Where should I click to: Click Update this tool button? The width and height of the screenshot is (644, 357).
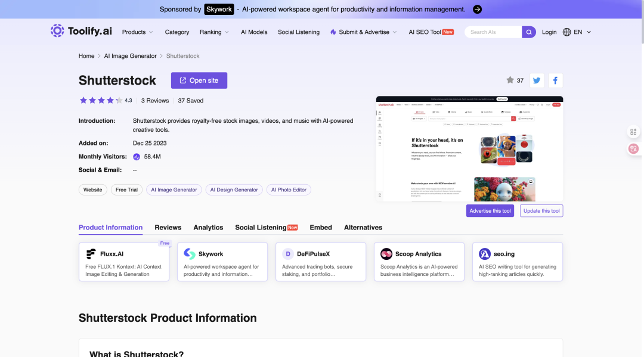541,211
